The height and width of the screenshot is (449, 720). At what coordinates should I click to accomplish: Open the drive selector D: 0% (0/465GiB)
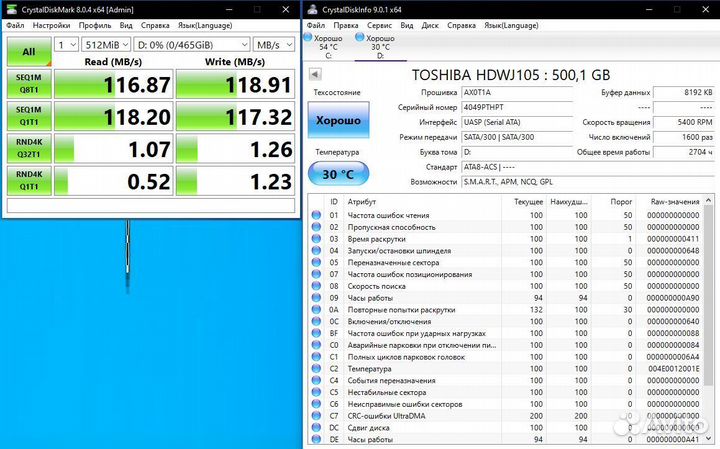(192, 45)
